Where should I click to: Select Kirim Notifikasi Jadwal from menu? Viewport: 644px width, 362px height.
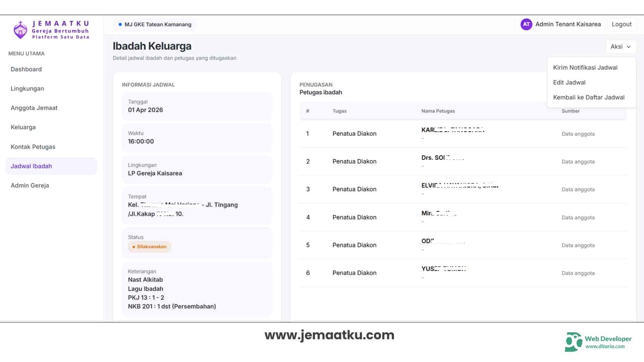click(585, 67)
